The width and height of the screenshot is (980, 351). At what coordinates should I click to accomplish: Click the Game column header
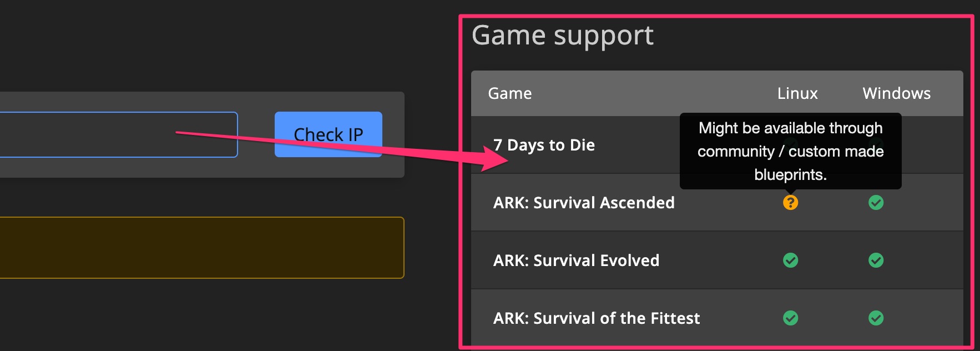tap(509, 93)
